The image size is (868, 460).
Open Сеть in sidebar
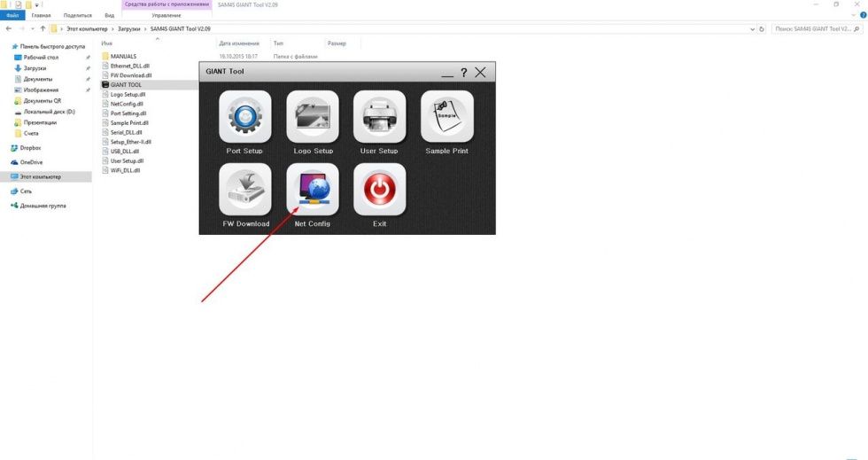tap(21, 191)
